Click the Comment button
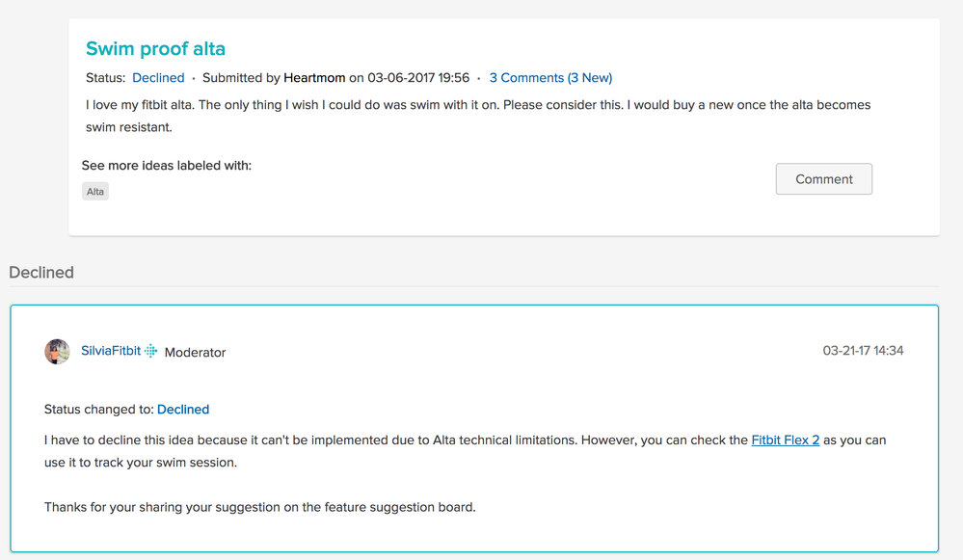This screenshot has width=963, height=560. 823,178
